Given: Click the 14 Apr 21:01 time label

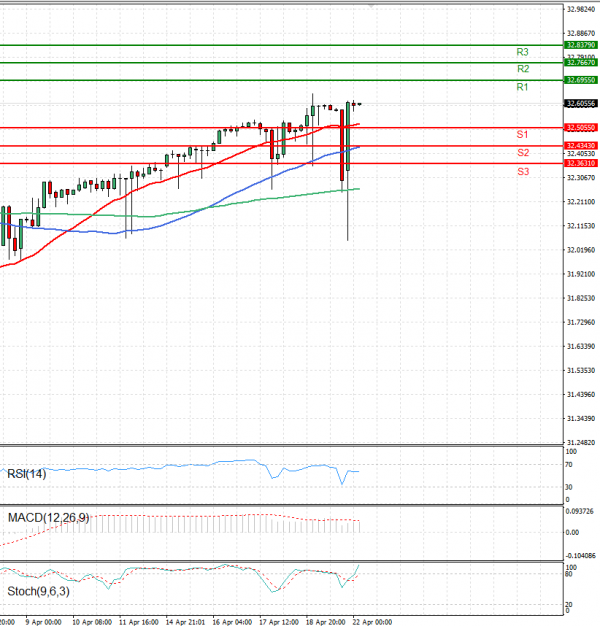Looking at the screenshot, I should point(185,622).
